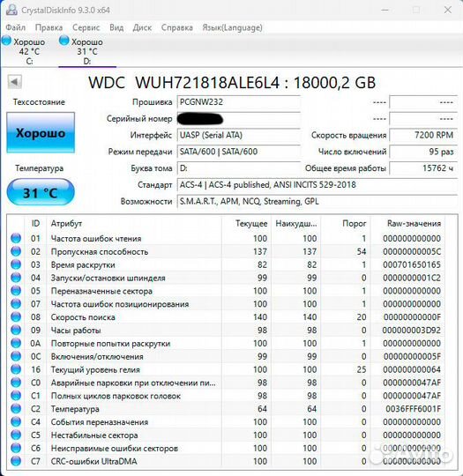Click the Стандарт ACS-4 field
This screenshot has width=463, height=476.
(317, 184)
